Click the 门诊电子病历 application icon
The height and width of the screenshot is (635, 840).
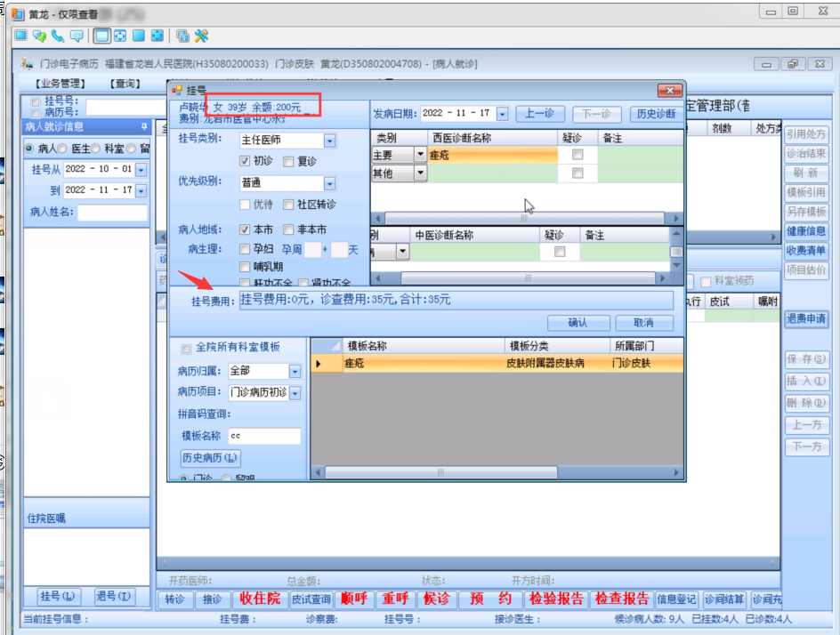coord(27,64)
